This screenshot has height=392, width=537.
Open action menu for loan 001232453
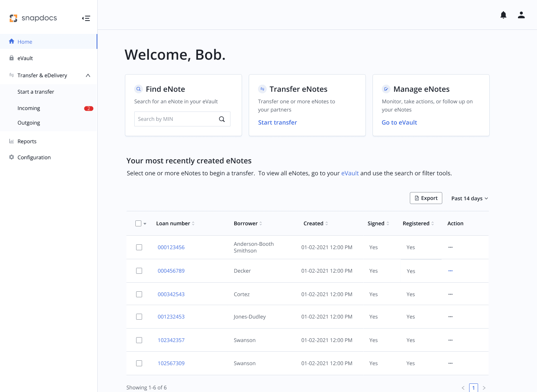point(450,317)
